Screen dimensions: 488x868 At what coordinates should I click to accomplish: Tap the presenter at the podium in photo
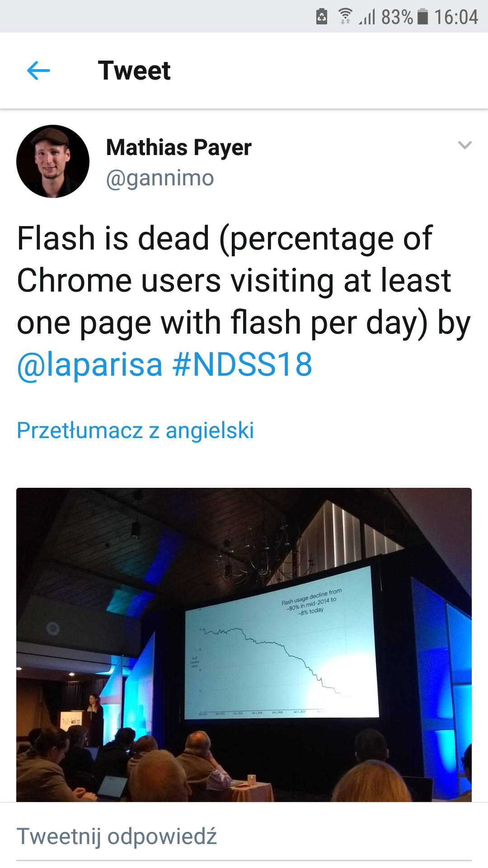(x=94, y=714)
